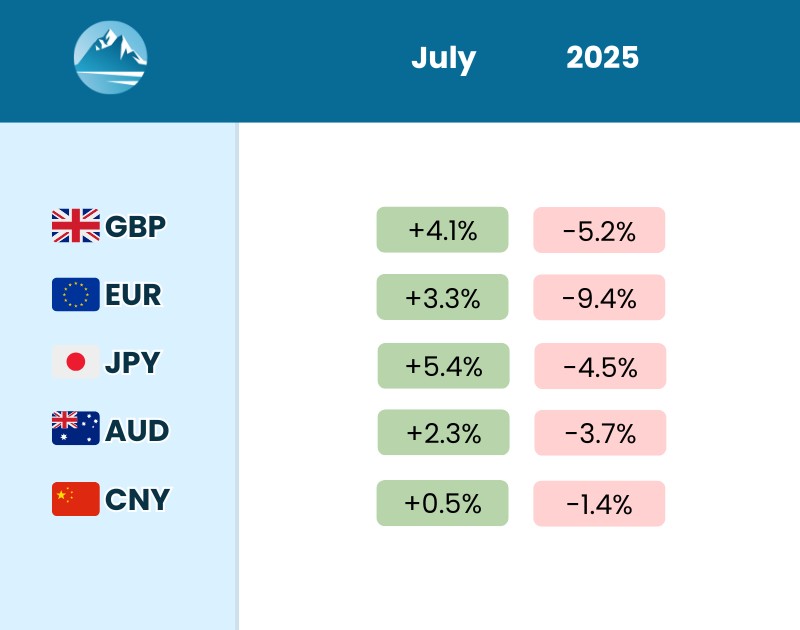Click the green +5.4% JPY badge
Screen dimensions: 800x630
click(443, 366)
